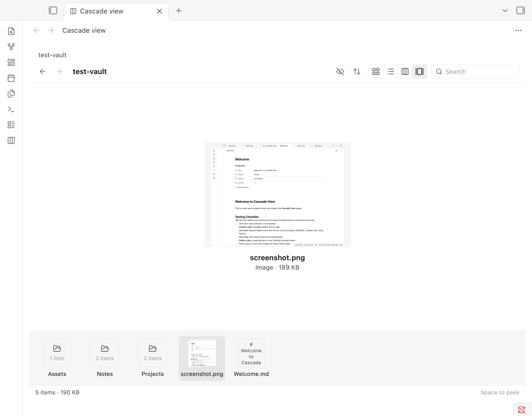Select gallery view switcher
The image size is (532, 416).
(x=420, y=71)
